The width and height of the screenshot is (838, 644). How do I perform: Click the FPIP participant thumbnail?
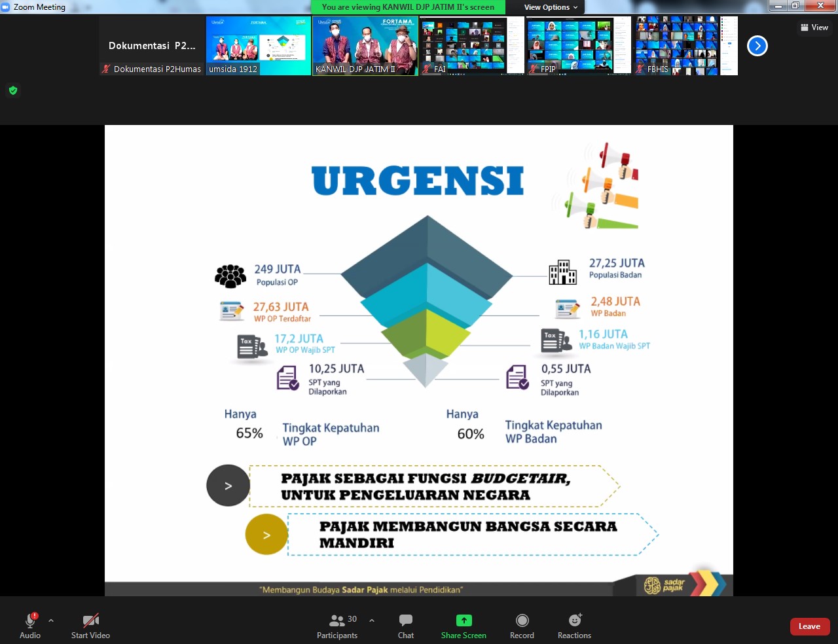pyautogui.click(x=579, y=46)
